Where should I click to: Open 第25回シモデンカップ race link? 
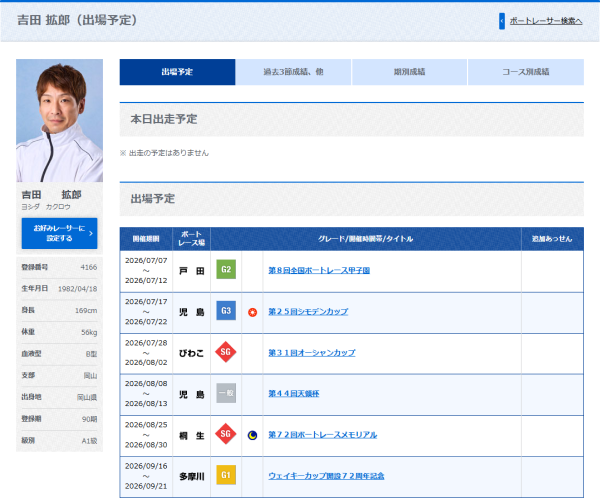tap(308, 312)
